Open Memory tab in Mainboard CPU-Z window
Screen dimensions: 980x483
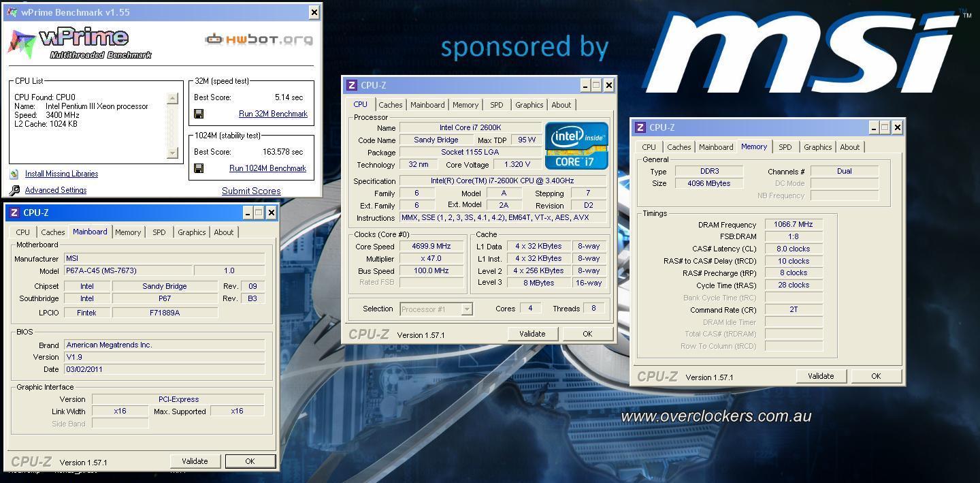click(x=128, y=232)
